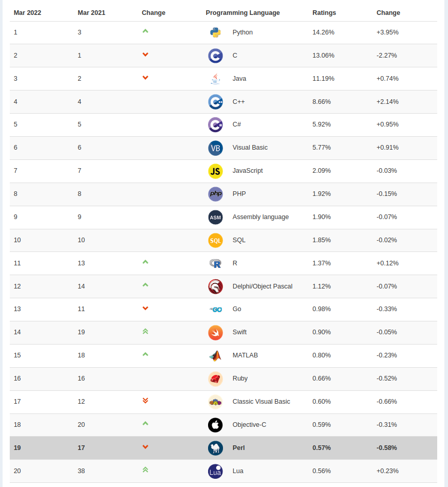Image resolution: width=448 pixels, height=487 pixels.
Task: Click the Ruby gem icon
Action: tap(215, 378)
